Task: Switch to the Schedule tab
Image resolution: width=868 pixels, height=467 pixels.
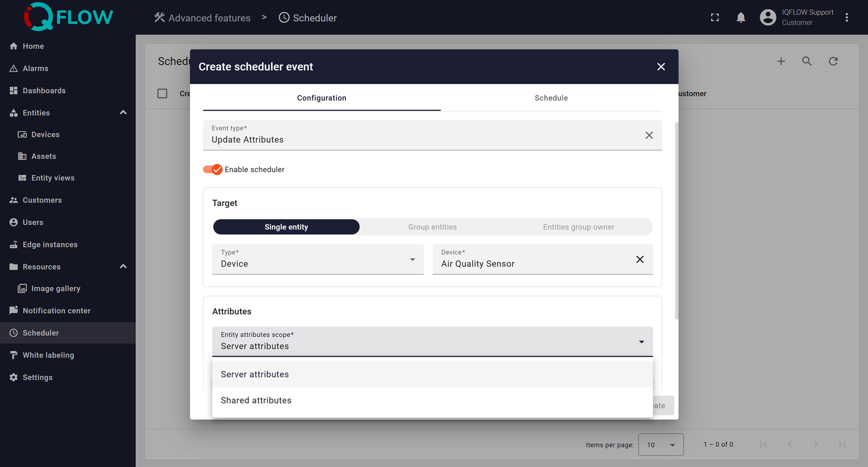Action: pyautogui.click(x=551, y=98)
